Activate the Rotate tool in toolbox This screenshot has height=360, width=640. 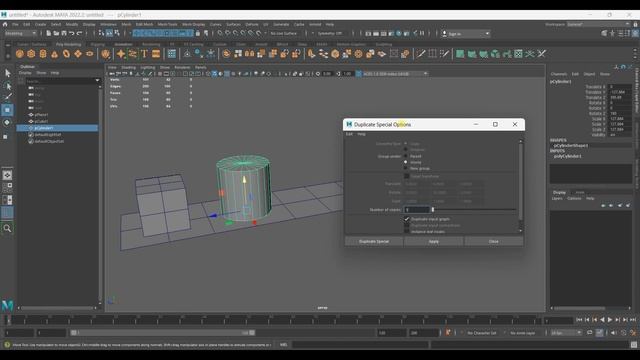7,122
